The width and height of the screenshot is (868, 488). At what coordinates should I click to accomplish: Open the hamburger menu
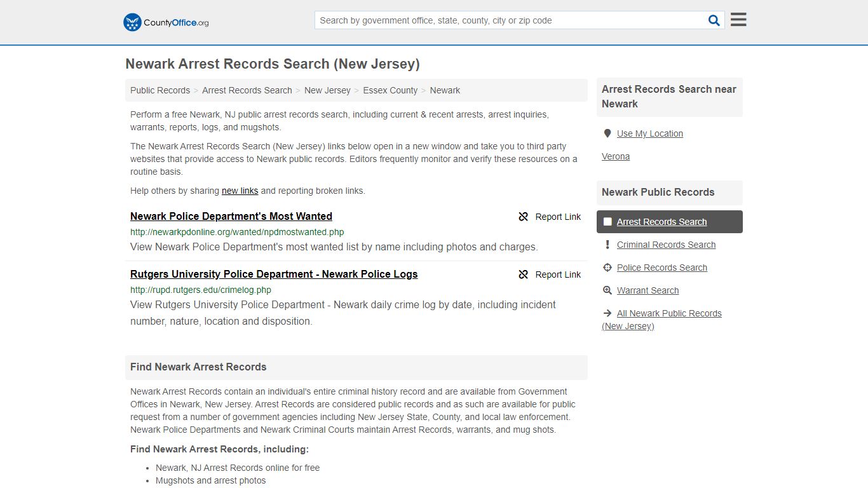pyautogui.click(x=738, y=20)
